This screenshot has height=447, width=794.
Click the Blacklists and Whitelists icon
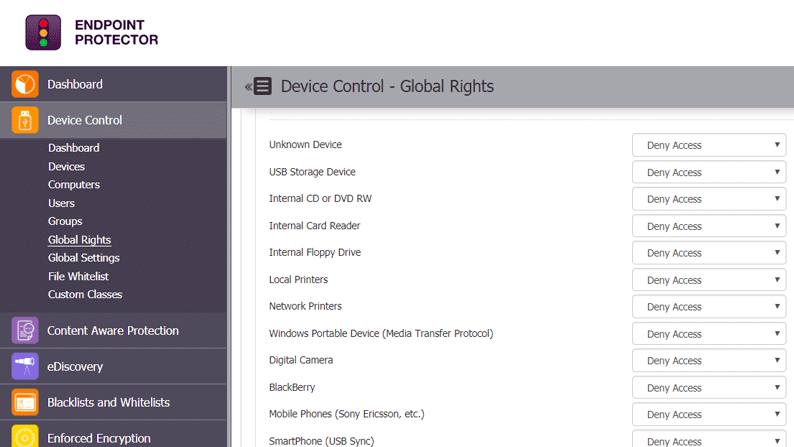(25, 402)
